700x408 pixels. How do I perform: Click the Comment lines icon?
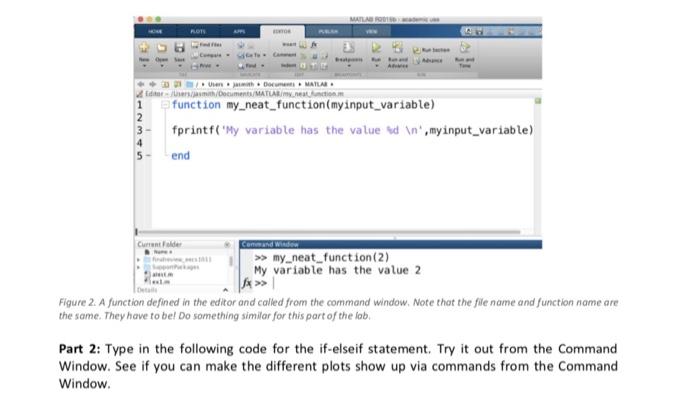tap(303, 56)
